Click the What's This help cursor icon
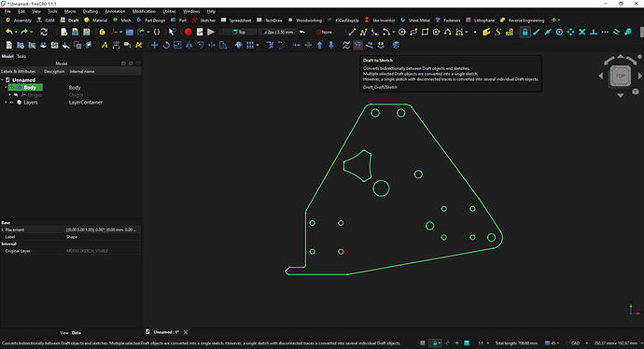Screen dimensions: 644x349 point(172,32)
